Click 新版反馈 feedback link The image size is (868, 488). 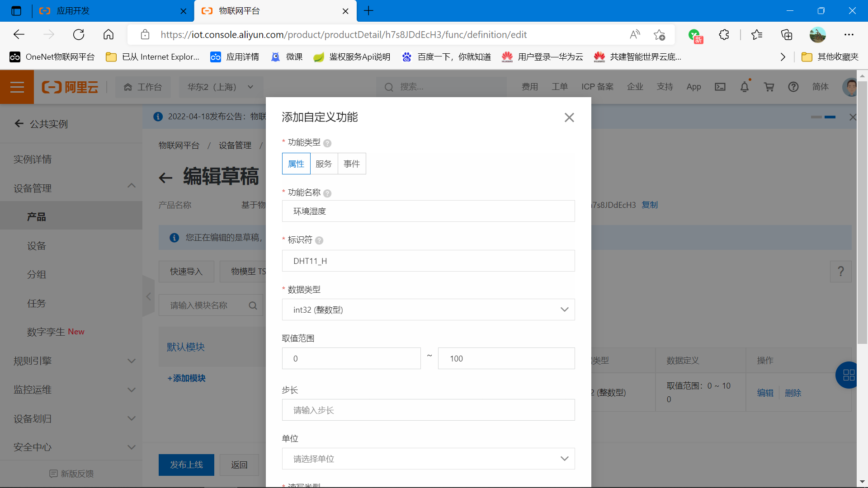pos(71,474)
